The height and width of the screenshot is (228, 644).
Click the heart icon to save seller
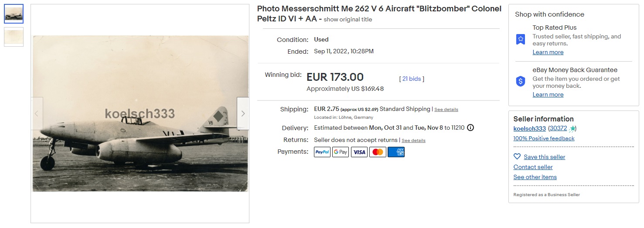pyautogui.click(x=517, y=157)
